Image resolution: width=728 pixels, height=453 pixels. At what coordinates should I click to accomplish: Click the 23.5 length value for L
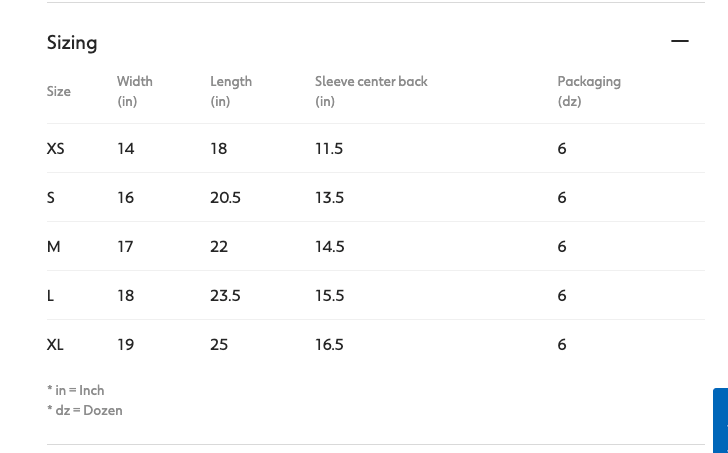(x=225, y=295)
